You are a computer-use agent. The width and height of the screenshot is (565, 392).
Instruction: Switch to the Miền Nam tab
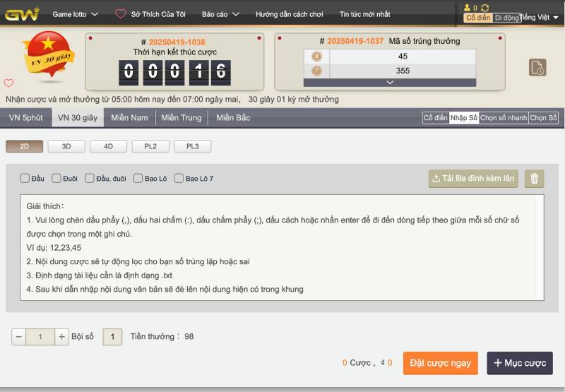[x=129, y=118]
